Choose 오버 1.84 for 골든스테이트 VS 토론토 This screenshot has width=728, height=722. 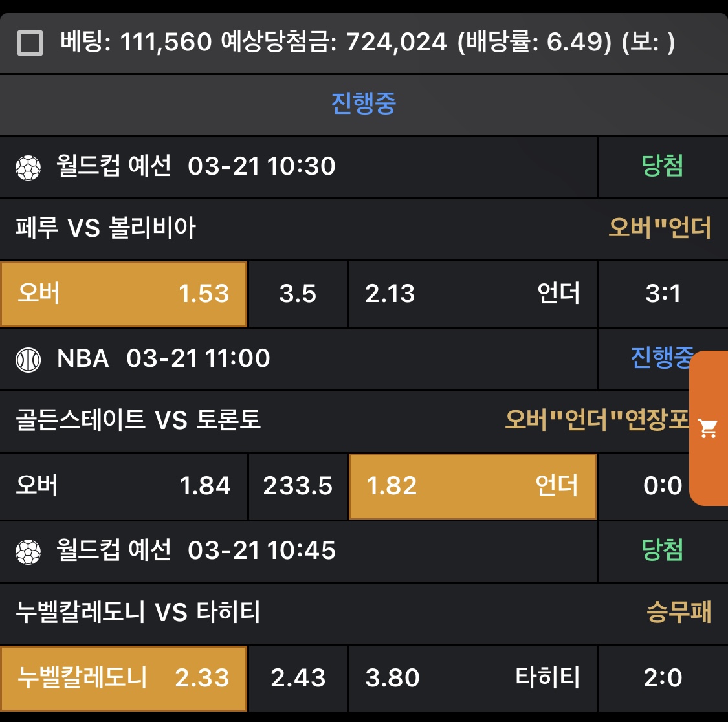124,486
